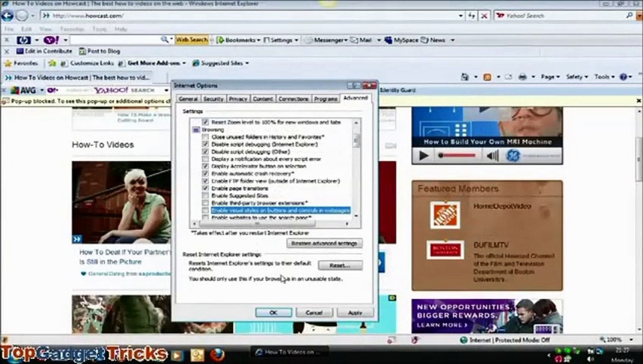This screenshot has height=364, width=643.
Task: Open the Tools menu dropdown
Action: [605, 77]
